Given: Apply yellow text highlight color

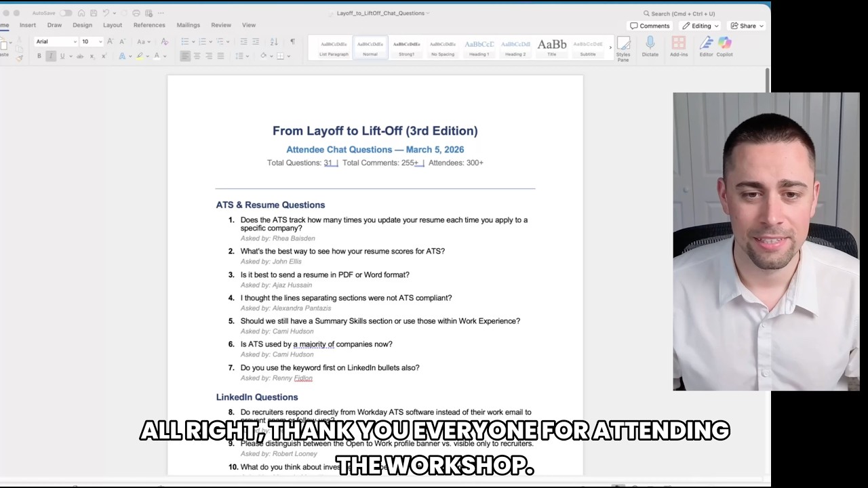Looking at the screenshot, I should [x=140, y=56].
